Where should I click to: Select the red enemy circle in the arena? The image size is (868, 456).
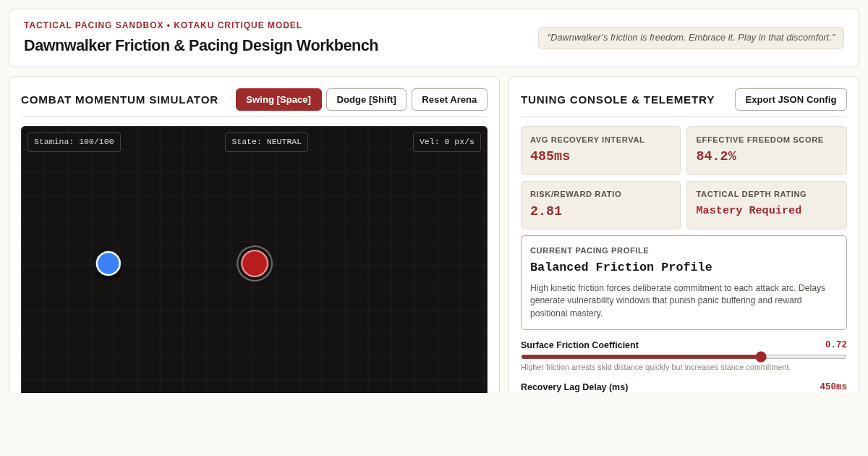[x=255, y=263]
